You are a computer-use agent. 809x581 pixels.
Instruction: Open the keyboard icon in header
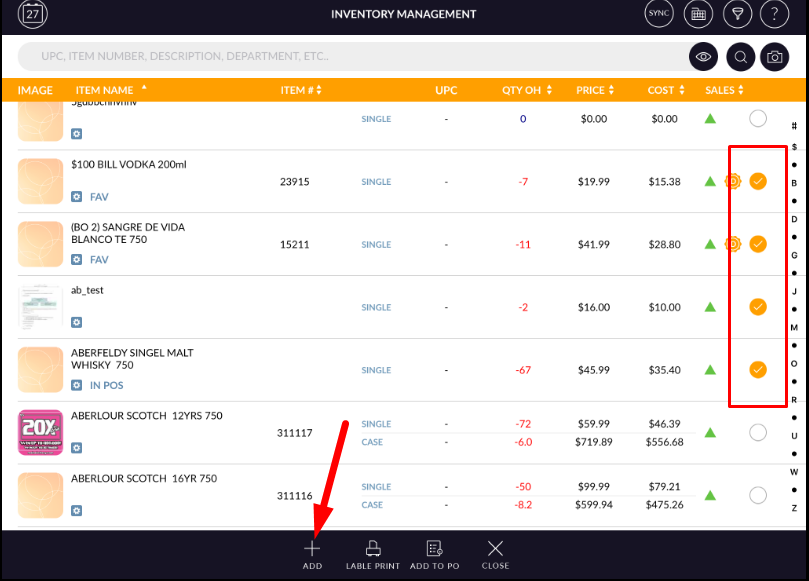coord(698,14)
